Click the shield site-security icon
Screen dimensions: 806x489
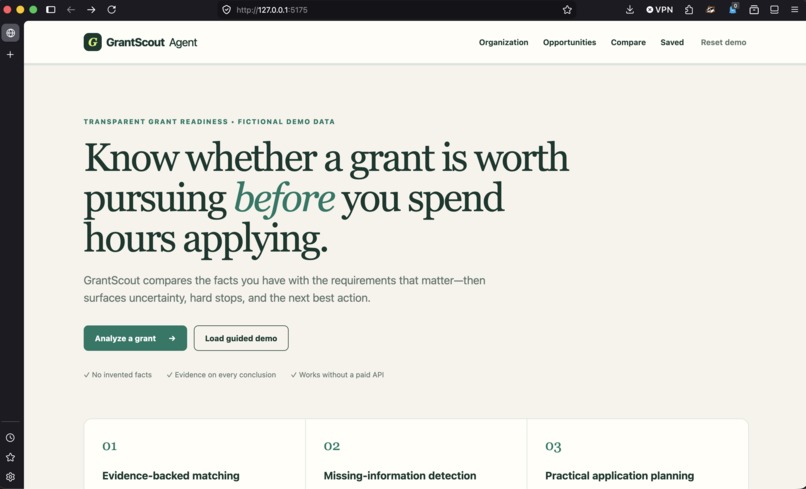click(x=226, y=10)
